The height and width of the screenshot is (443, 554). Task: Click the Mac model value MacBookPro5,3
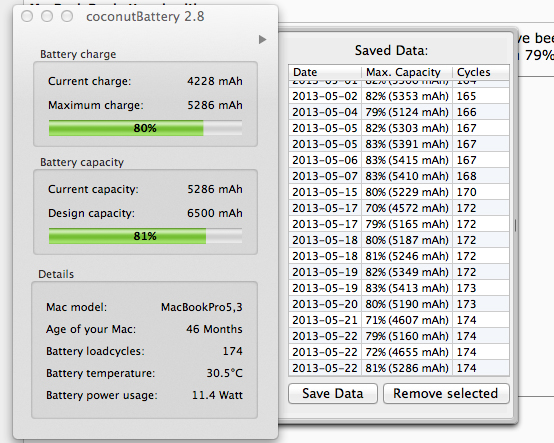click(x=202, y=307)
